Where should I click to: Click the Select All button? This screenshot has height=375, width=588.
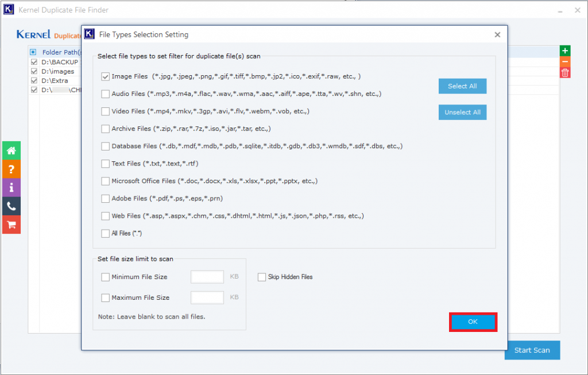click(462, 86)
